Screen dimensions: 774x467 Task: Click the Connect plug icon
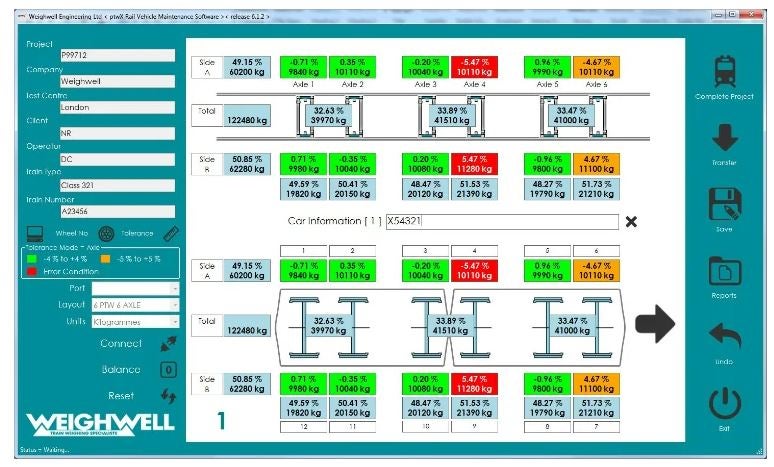point(169,344)
